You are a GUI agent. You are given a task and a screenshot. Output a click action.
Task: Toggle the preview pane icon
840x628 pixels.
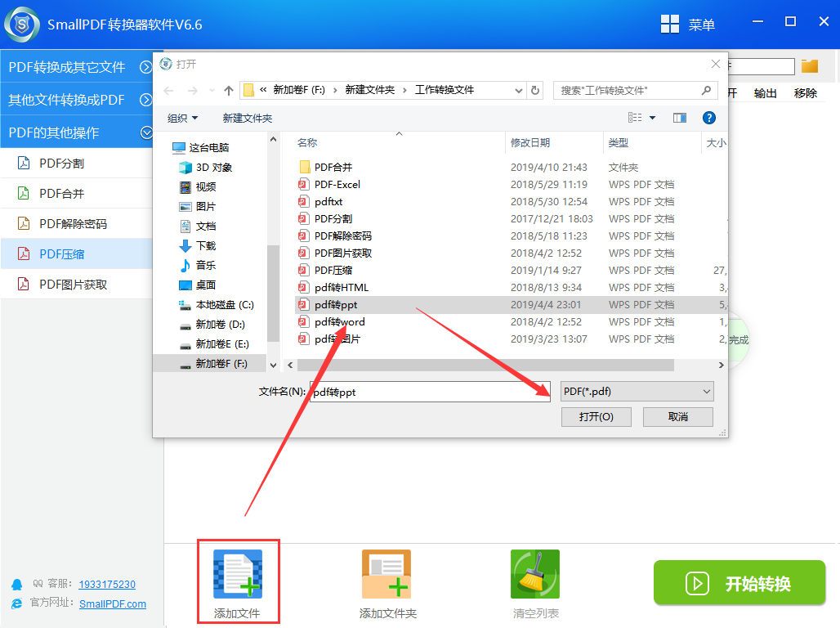[x=680, y=118]
